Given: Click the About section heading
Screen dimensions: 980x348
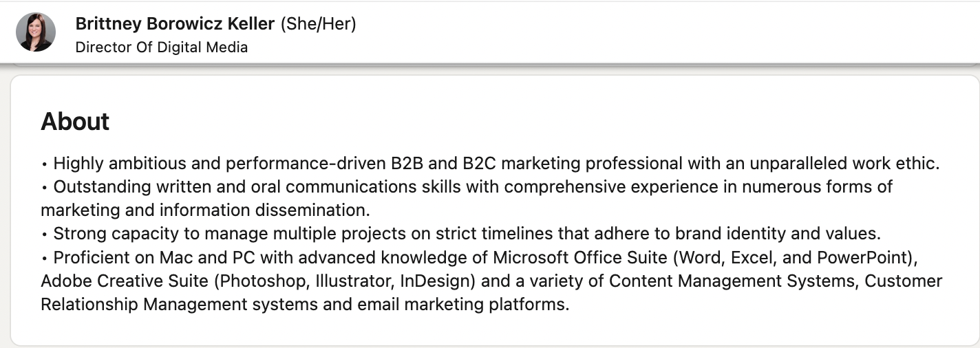Looking at the screenshot, I should 75,121.
